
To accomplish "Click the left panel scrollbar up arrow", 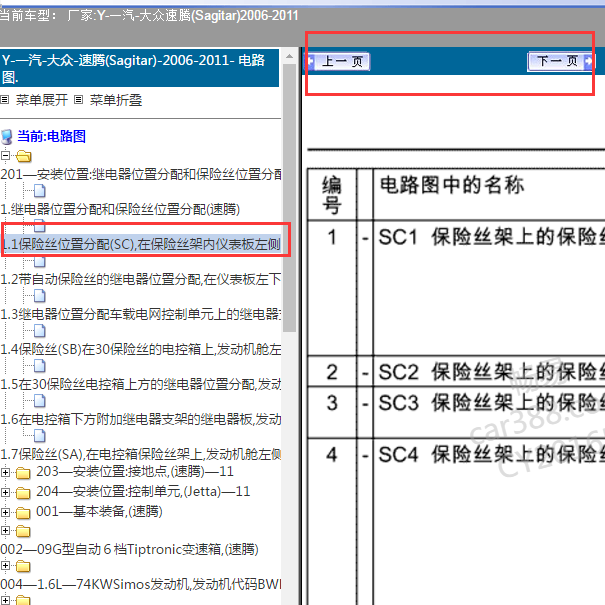I will click(x=289, y=56).
